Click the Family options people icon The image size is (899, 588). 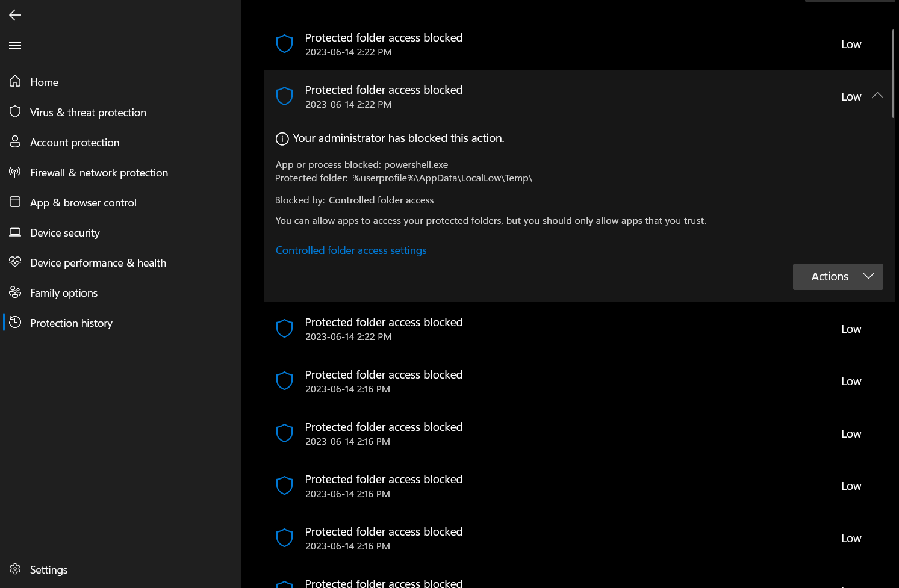(15, 292)
